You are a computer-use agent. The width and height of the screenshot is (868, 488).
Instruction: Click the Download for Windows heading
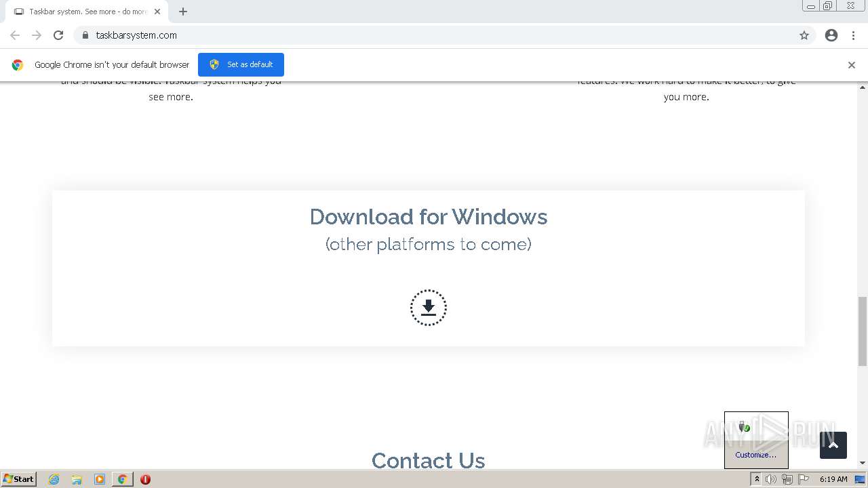(429, 217)
